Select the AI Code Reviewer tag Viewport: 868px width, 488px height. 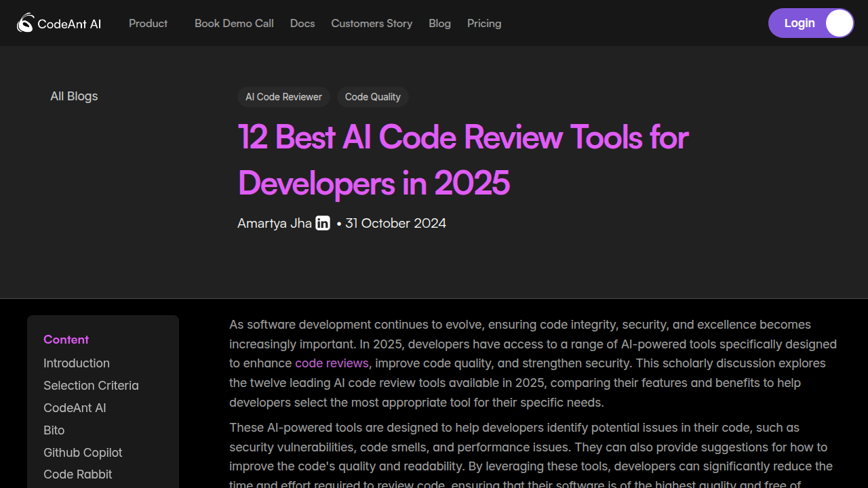(x=283, y=97)
